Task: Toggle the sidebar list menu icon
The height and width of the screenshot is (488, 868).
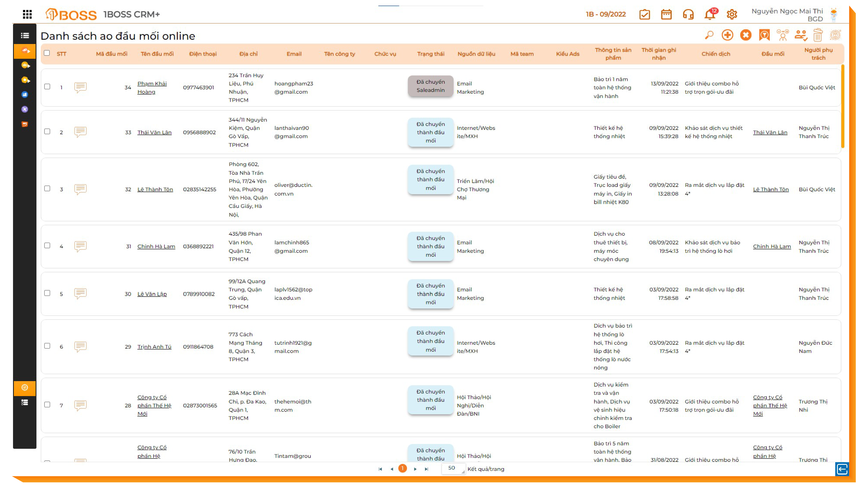Action: coord(25,35)
